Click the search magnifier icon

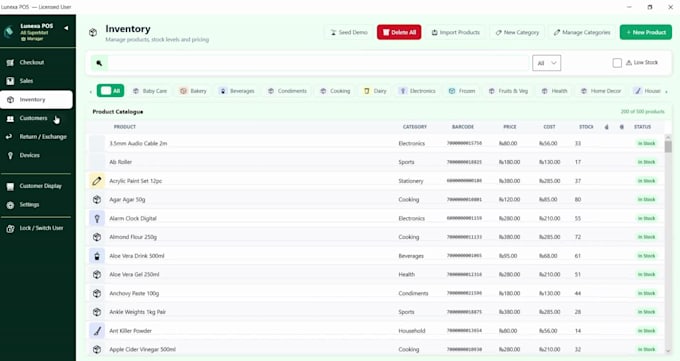coord(99,63)
